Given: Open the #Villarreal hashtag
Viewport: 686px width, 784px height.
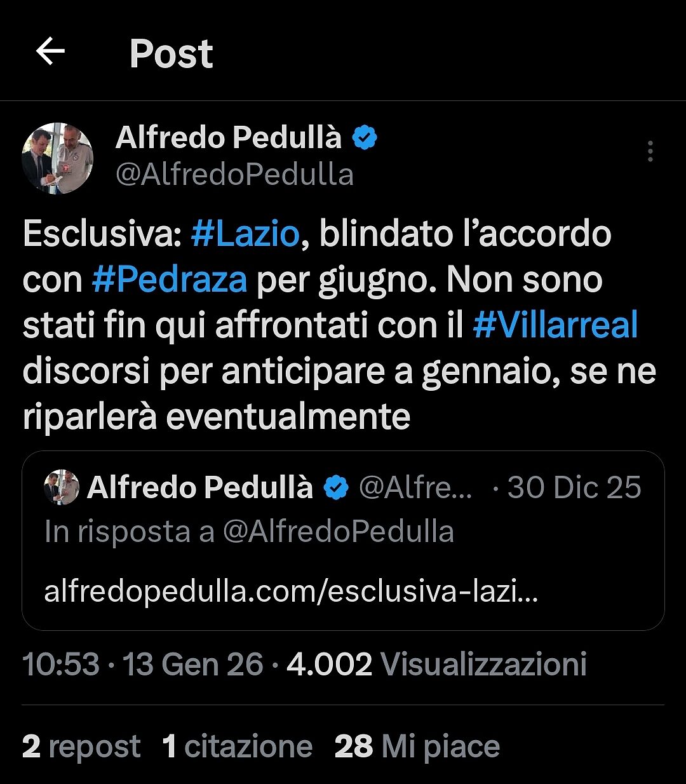Looking at the screenshot, I should 555,325.
